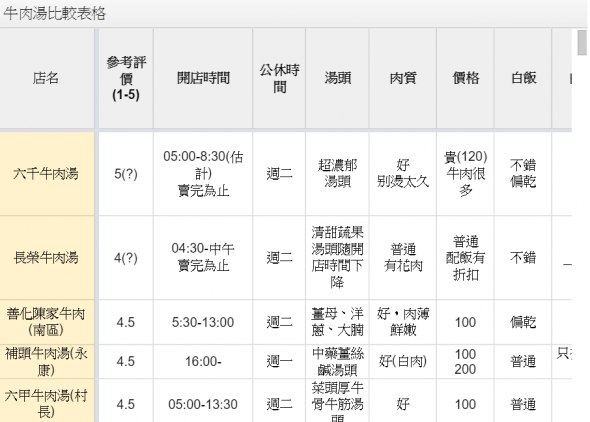Click the 04:30-中午 opening hours cell

click(x=203, y=258)
